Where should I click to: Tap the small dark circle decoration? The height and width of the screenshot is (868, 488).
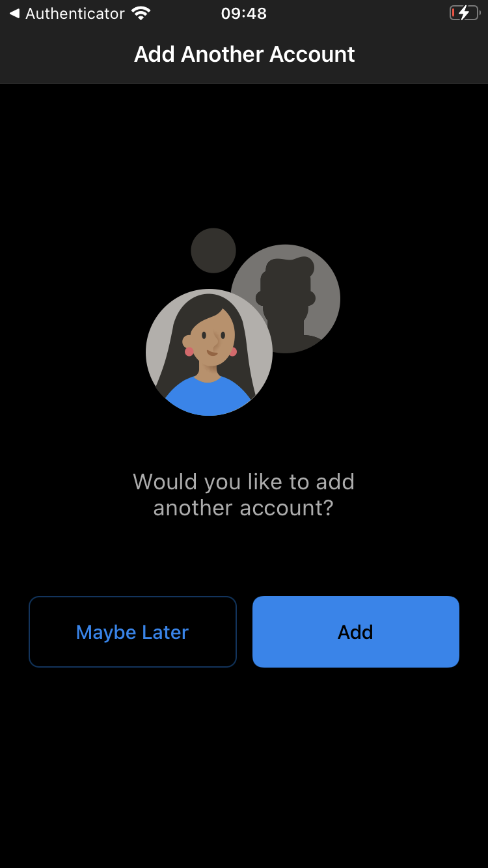pyautogui.click(x=213, y=251)
